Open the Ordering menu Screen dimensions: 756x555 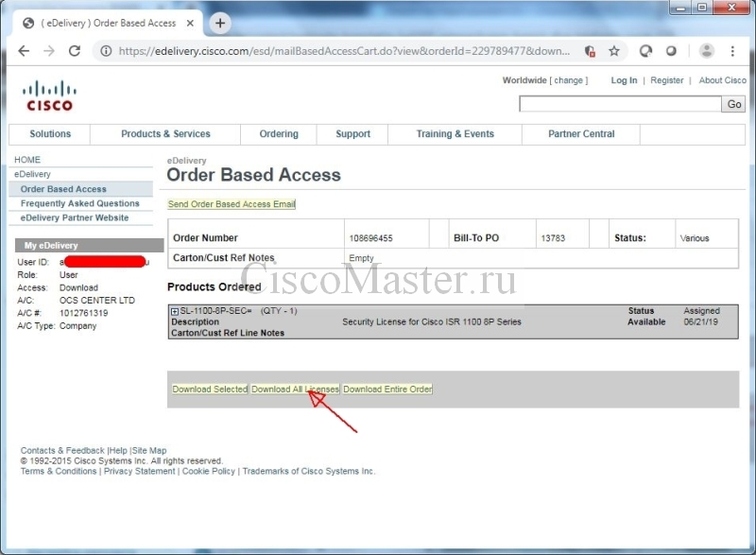click(279, 133)
